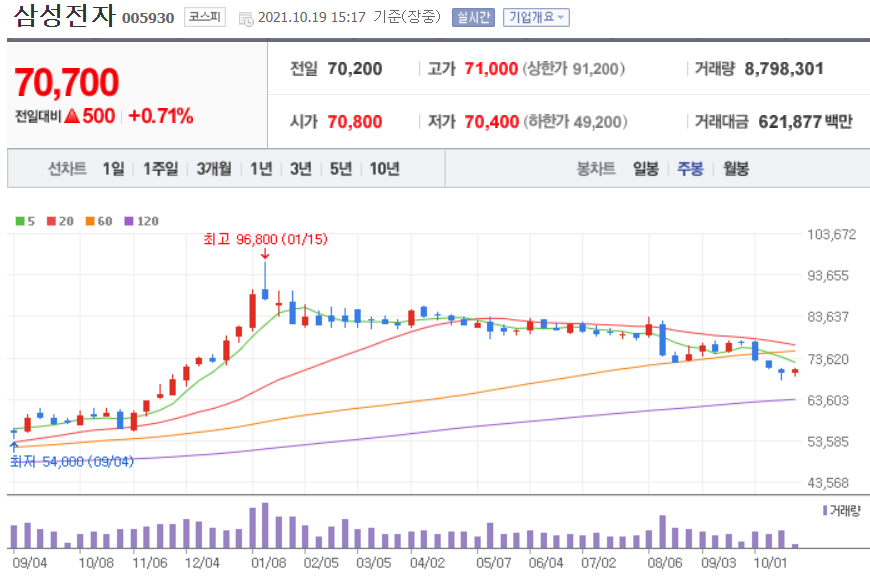This screenshot has height=580, width=870.
Task: Open the 기업개요 dropdown
Action: coord(536,17)
